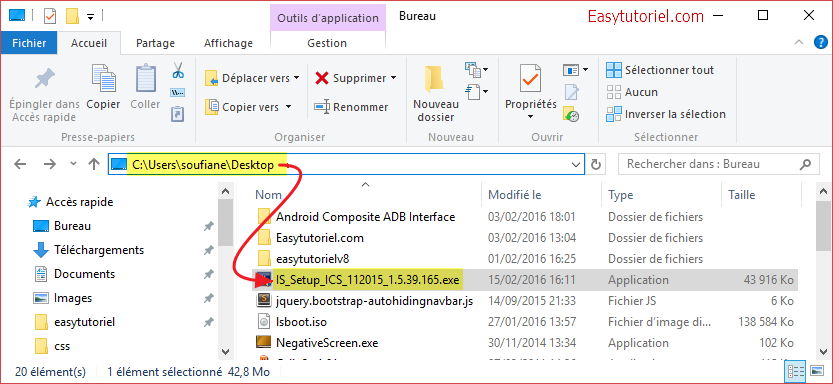Open the quick-access toolbar customize arrow
The image size is (833, 384).
point(90,17)
